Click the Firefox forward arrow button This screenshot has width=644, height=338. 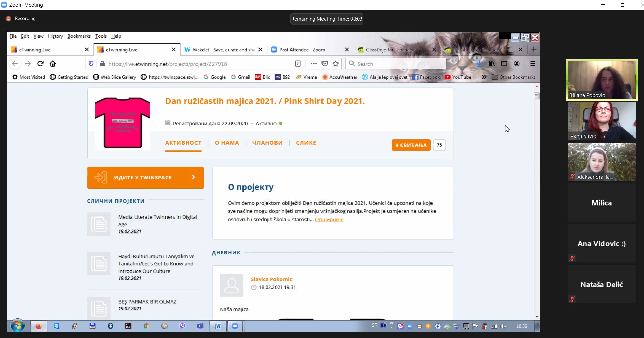coord(28,64)
